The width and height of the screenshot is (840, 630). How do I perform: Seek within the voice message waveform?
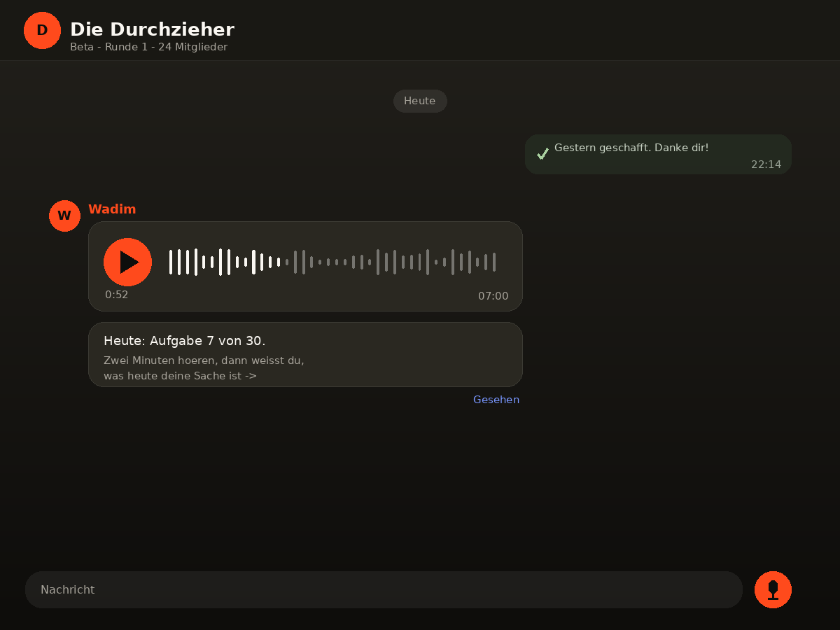332,262
